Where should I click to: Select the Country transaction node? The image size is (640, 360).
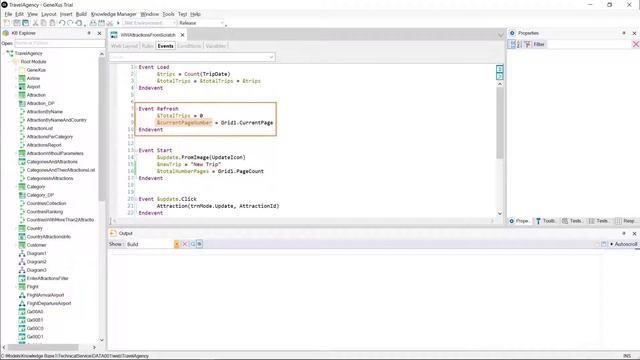[34, 229]
